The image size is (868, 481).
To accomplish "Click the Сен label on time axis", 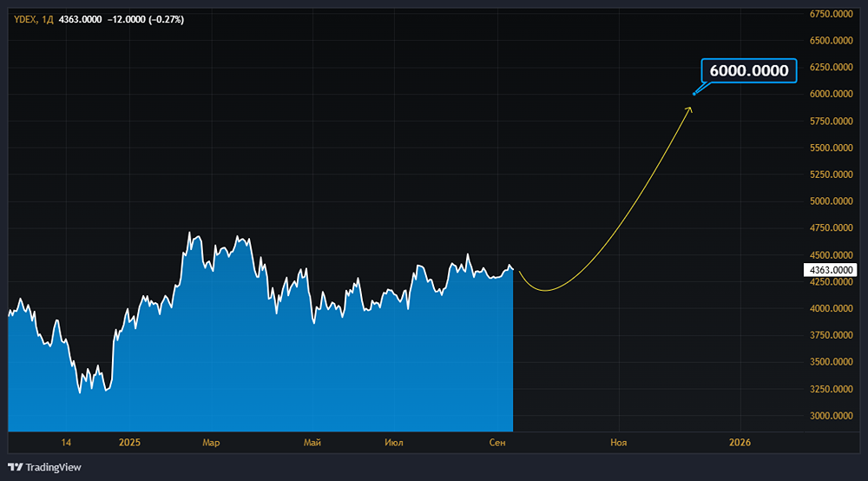I will [x=497, y=442].
